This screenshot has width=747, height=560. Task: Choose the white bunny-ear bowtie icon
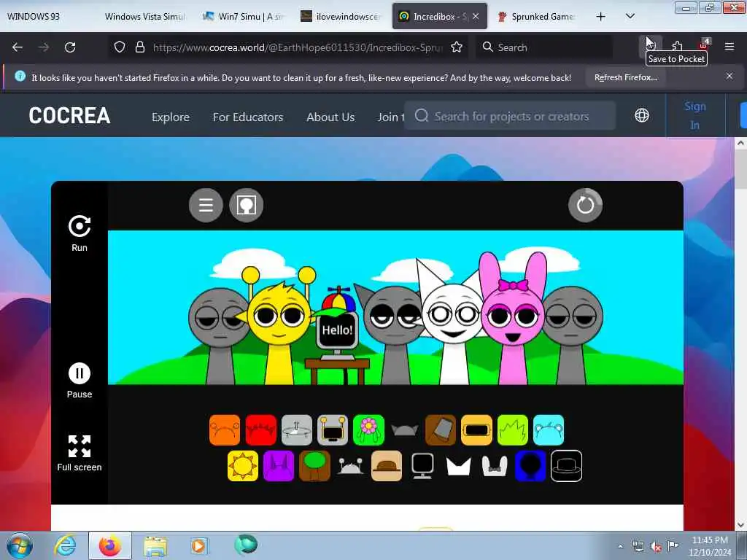coord(495,466)
